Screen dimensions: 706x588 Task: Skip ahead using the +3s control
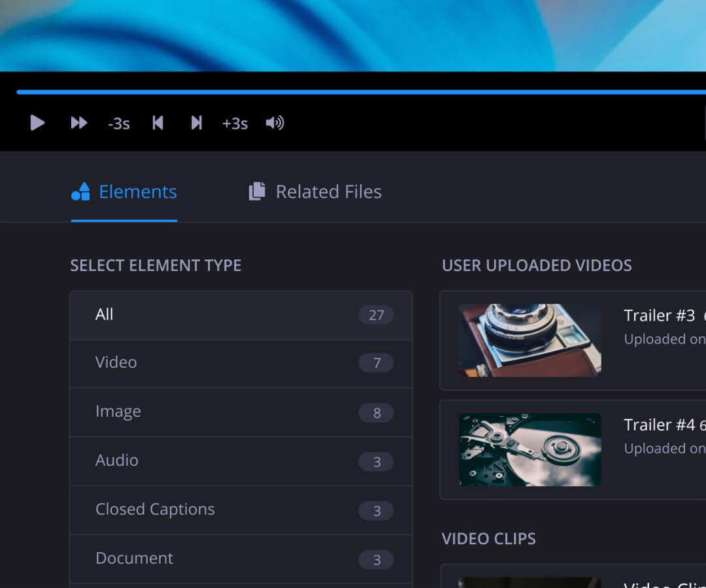tap(235, 123)
